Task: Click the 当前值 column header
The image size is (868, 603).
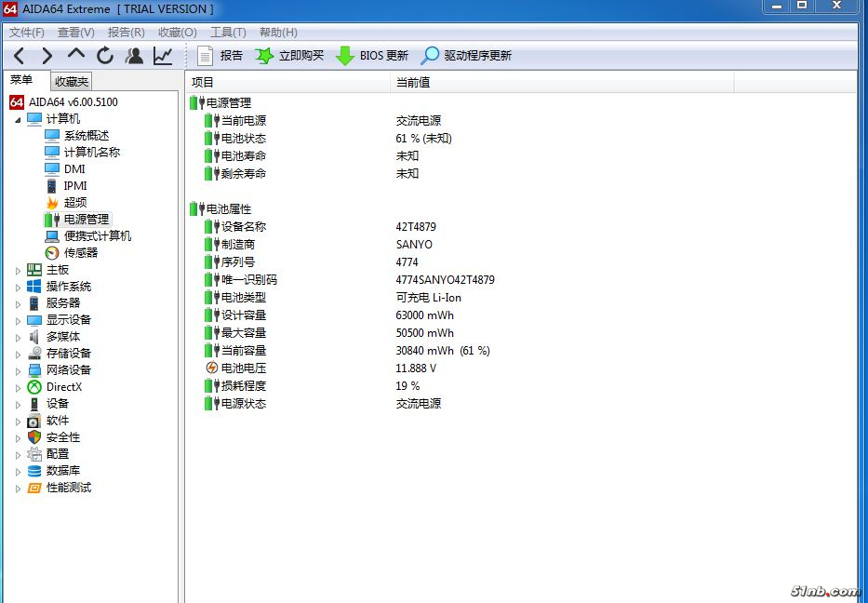Action: 413,82
